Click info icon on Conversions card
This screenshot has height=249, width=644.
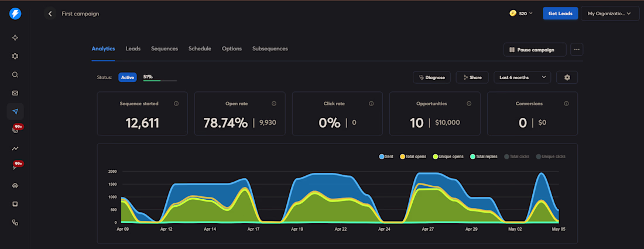click(x=566, y=104)
